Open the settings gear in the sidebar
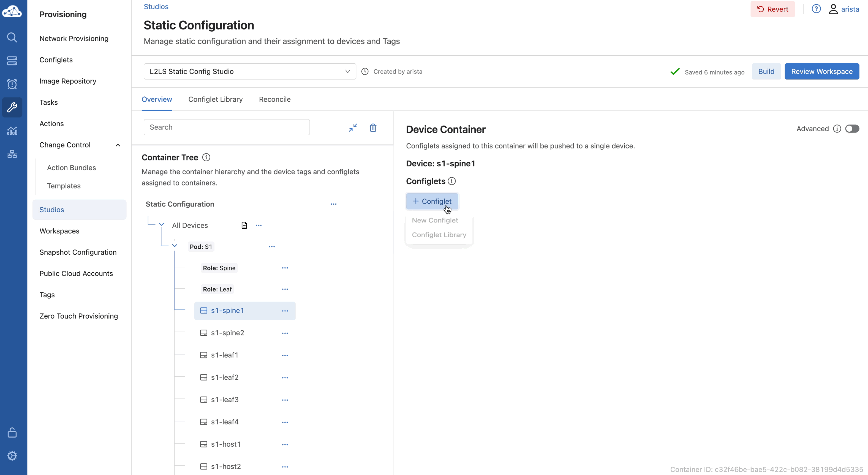The height and width of the screenshot is (475, 868). [12, 456]
